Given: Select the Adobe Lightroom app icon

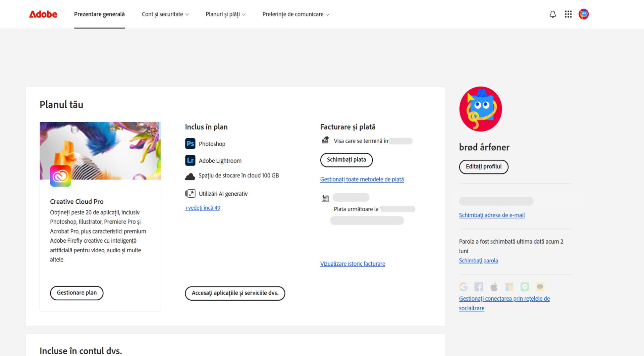Looking at the screenshot, I should [x=190, y=160].
